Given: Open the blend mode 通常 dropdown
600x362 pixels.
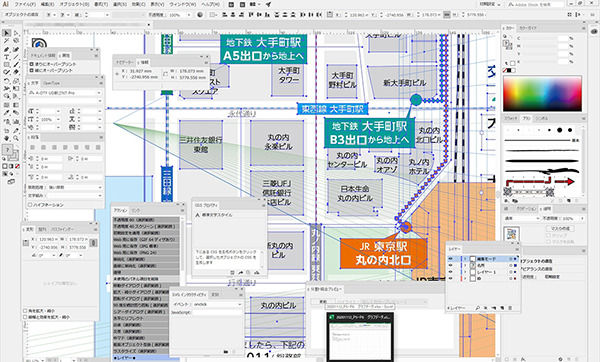Looking at the screenshot, I should pyautogui.click(x=521, y=218).
